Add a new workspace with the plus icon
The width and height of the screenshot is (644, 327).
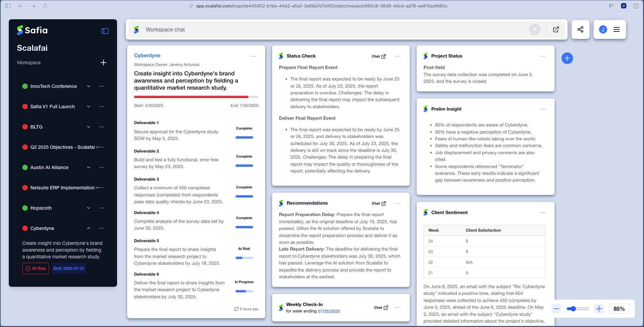103,63
